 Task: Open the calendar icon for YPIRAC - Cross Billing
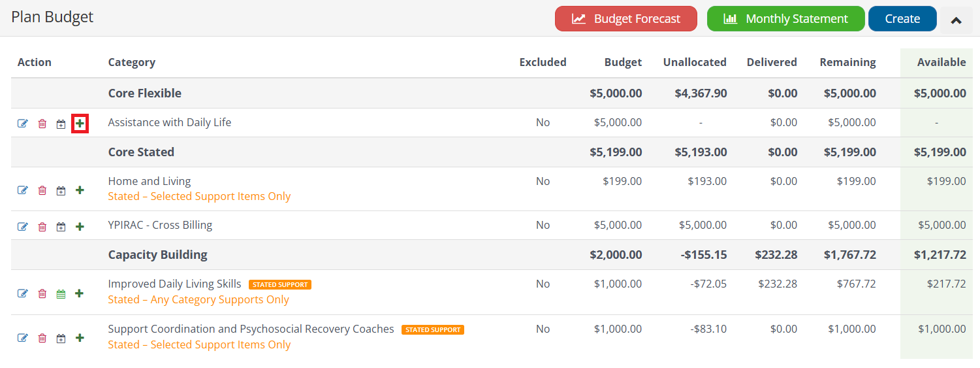(61, 227)
